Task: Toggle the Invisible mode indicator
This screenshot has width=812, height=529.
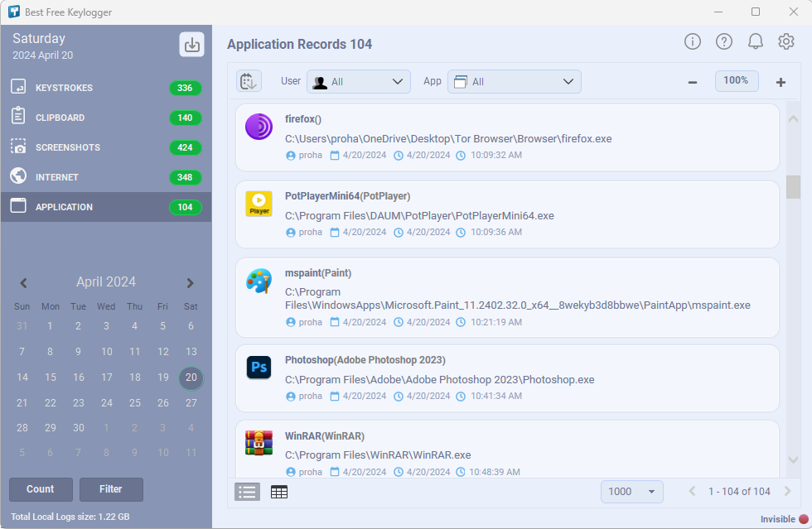Action: pos(802,519)
